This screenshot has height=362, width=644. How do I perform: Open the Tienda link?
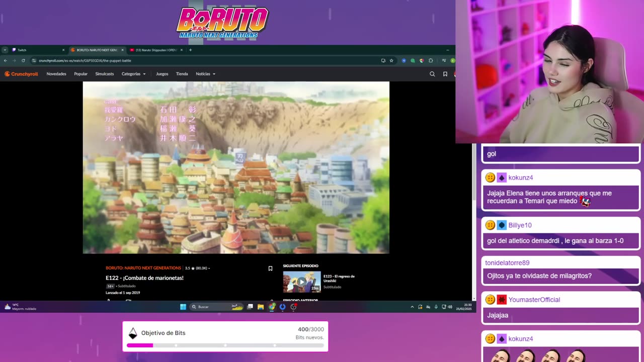click(182, 74)
